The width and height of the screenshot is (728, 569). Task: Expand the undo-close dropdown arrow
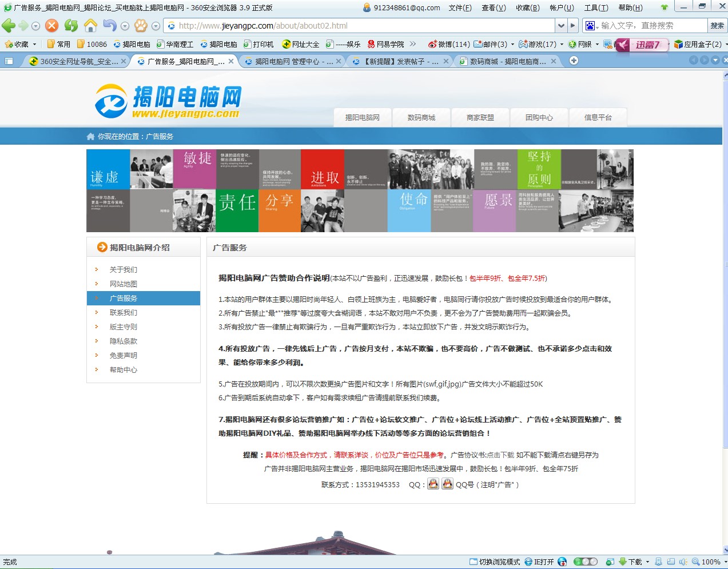click(124, 26)
